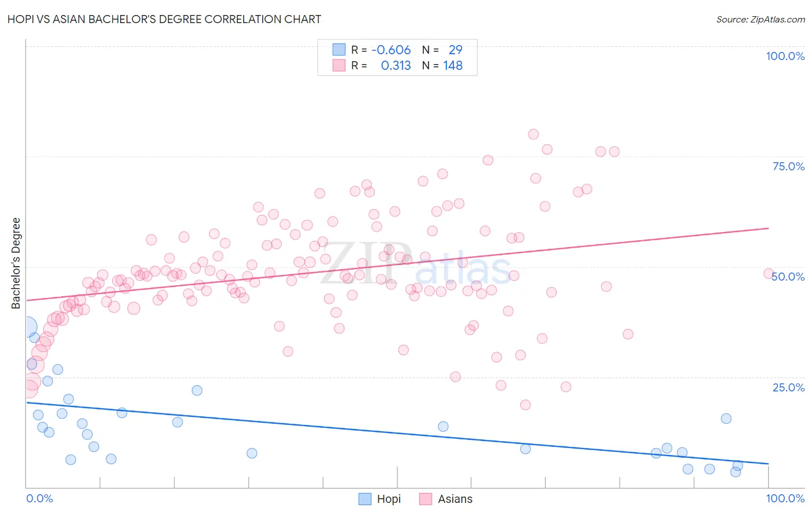
Task: Click the 75.0% y-axis tick label
Action: click(789, 166)
